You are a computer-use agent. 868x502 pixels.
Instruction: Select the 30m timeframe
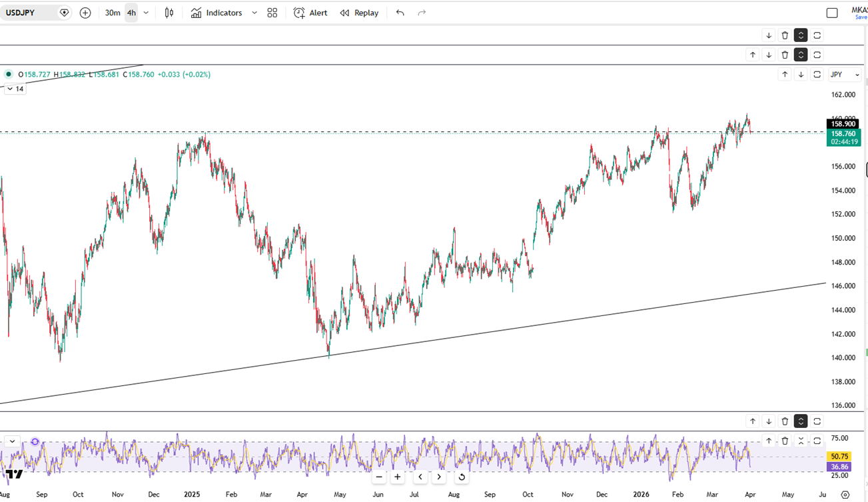pos(113,13)
